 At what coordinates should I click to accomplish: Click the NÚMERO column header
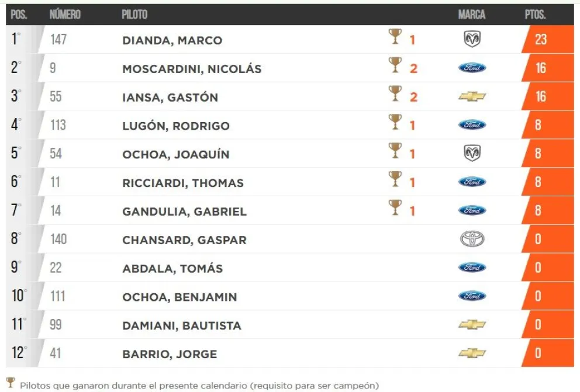(x=65, y=15)
